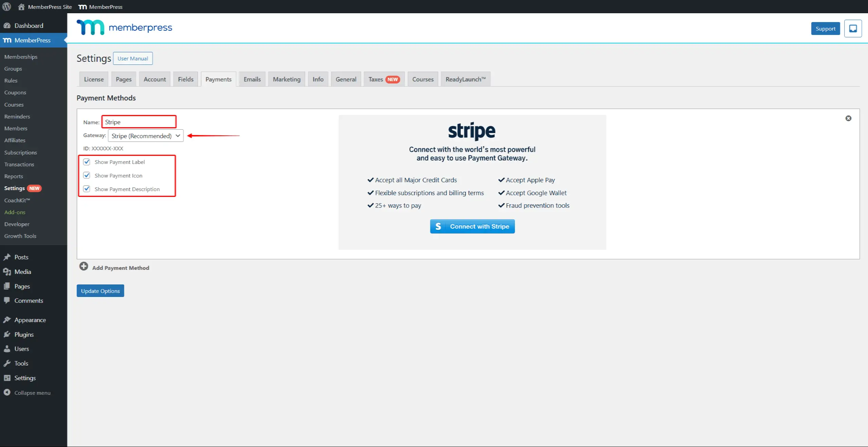This screenshot has width=868, height=447.
Task: Open Subscriptions in sidebar
Action: (20, 152)
